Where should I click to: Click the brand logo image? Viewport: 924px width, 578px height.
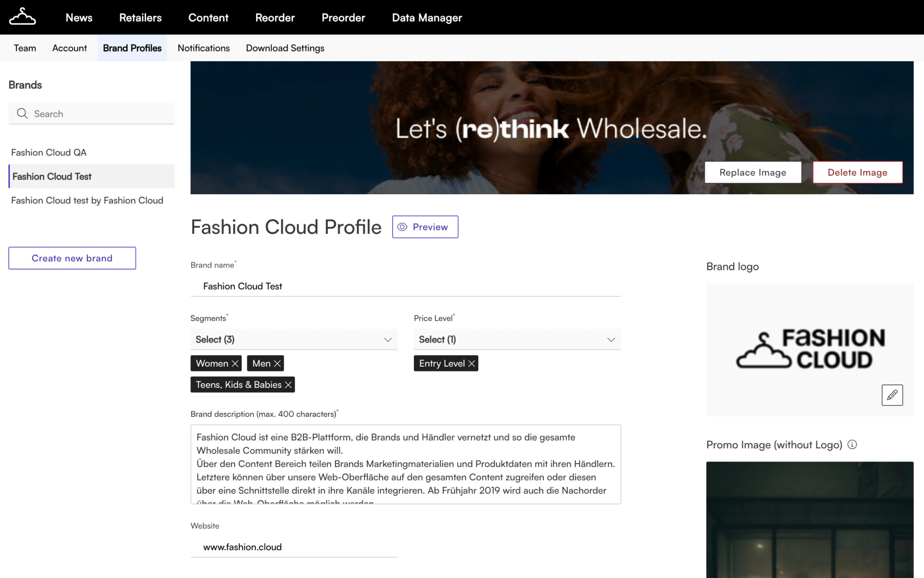(x=809, y=349)
